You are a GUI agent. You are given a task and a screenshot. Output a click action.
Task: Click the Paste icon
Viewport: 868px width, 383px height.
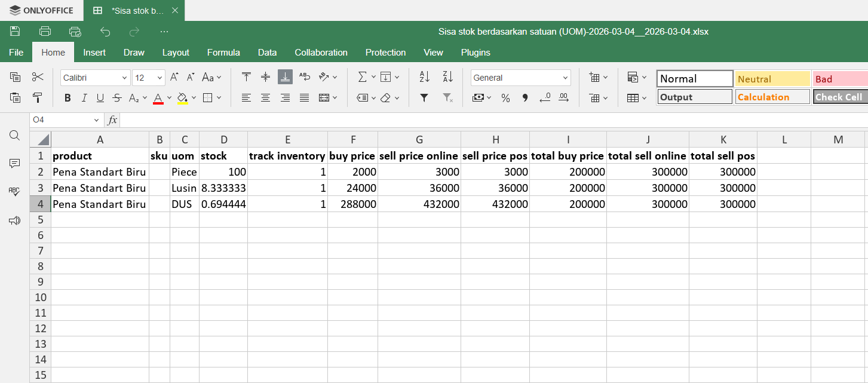(x=16, y=97)
